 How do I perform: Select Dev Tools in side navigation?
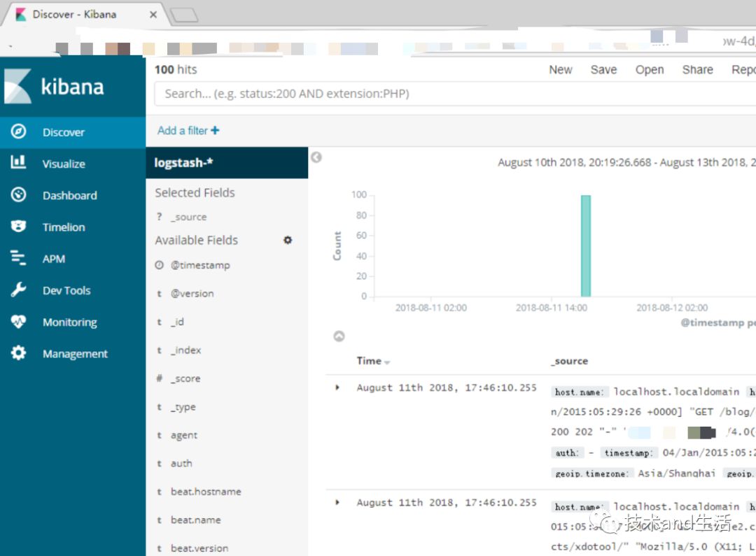click(73, 290)
